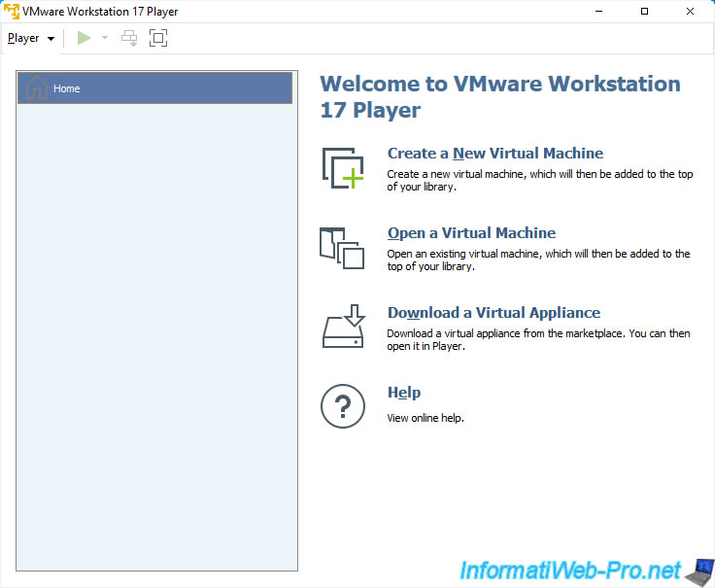
Task: Click the Help heading link
Action: coord(404,393)
